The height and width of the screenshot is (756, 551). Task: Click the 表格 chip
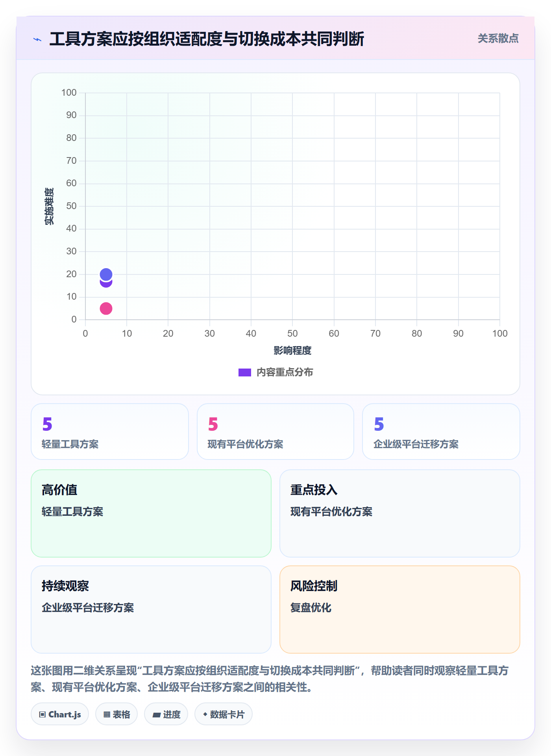(x=116, y=714)
